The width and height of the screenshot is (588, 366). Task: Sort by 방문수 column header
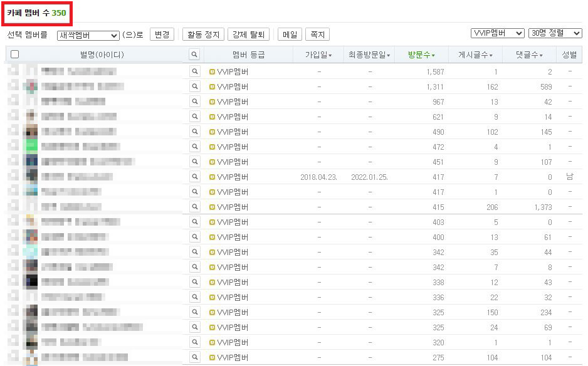(421, 55)
